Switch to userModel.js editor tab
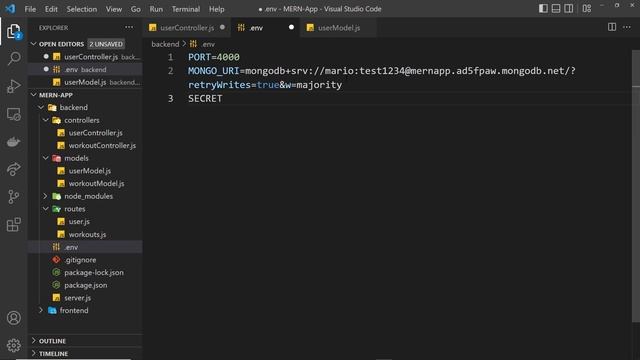This screenshot has height=360, width=640. click(x=339, y=28)
